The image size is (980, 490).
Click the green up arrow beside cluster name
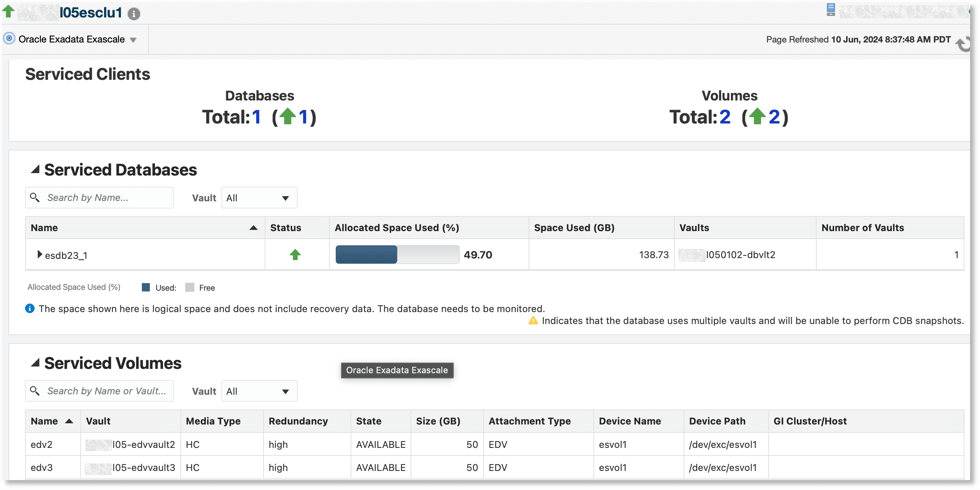[x=8, y=11]
